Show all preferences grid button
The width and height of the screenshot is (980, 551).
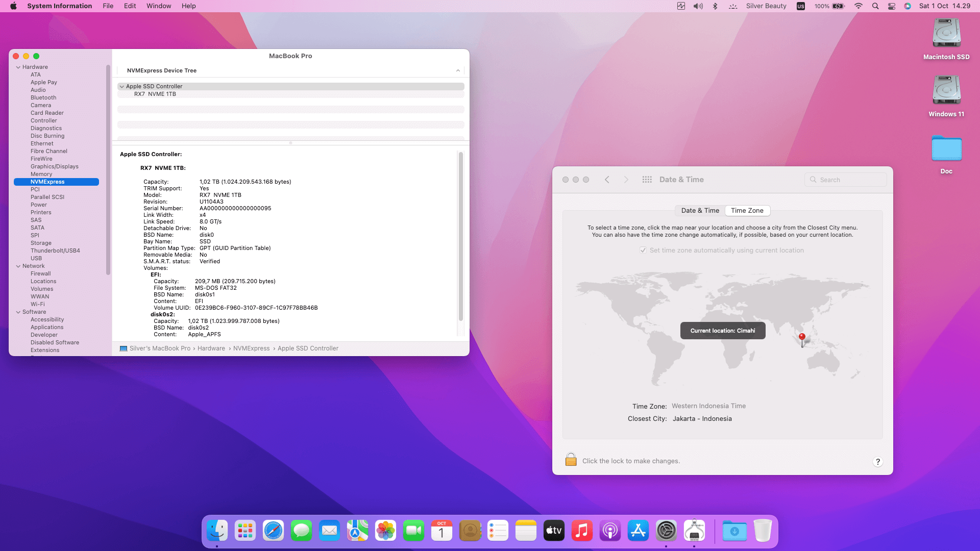(647, 180)
